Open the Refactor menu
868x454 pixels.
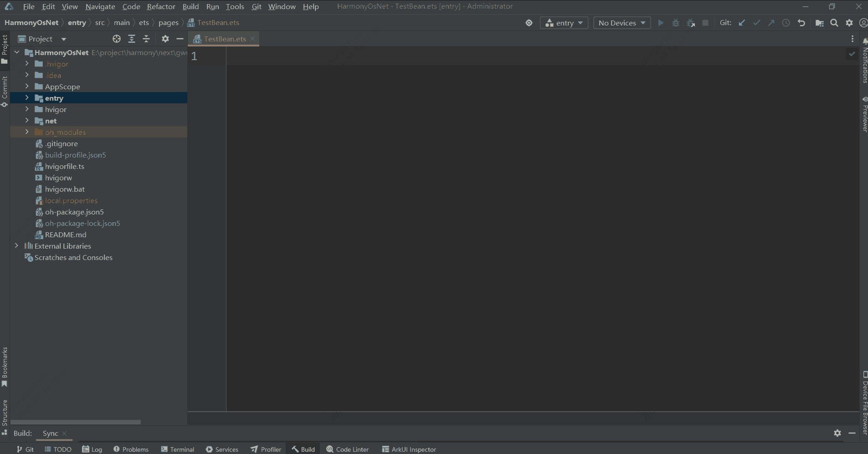coord(161,6)
